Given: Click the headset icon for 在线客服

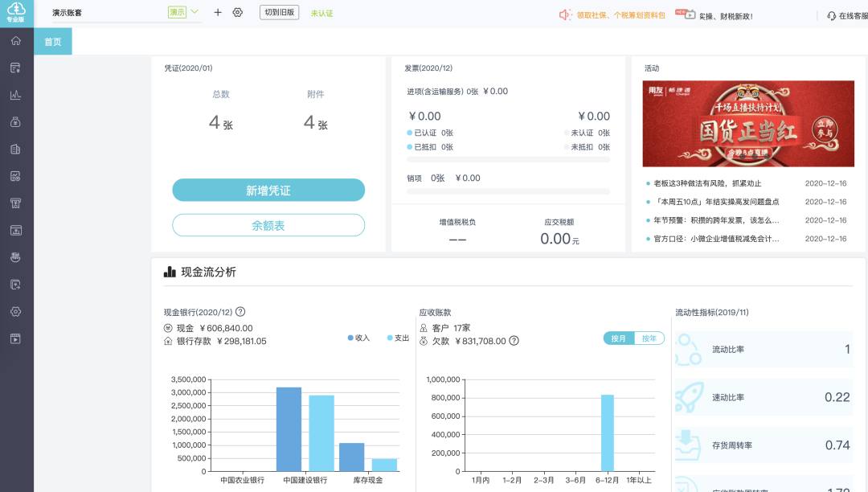Looking at the screenshot, I should [831, 15].
